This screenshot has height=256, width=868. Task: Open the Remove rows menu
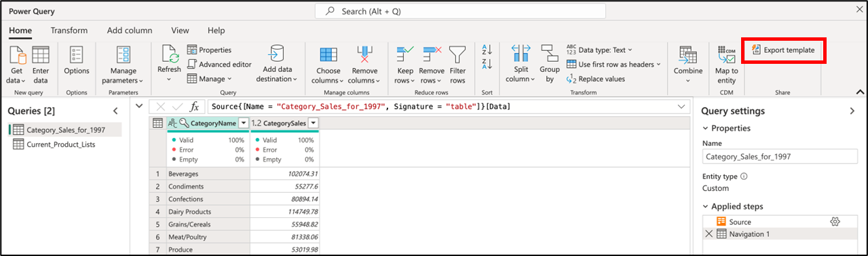(432, 65)
